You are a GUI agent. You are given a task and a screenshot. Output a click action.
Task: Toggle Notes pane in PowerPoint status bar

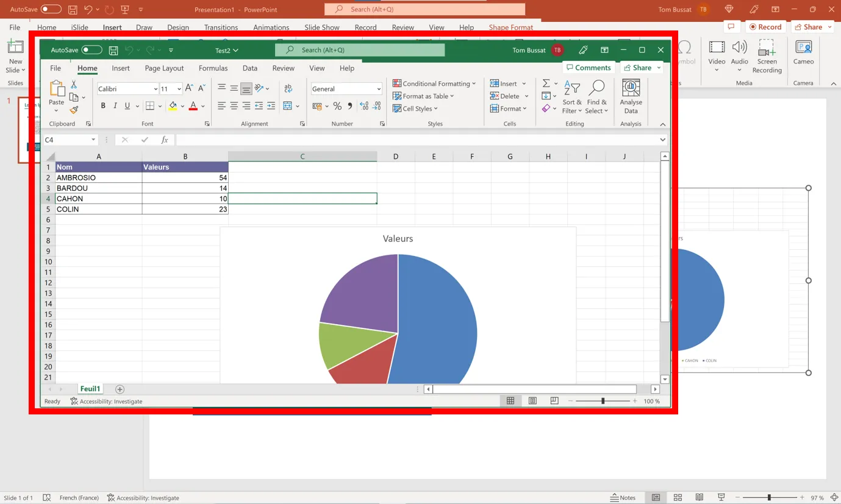pyautogui.click(x=623, y=497)
